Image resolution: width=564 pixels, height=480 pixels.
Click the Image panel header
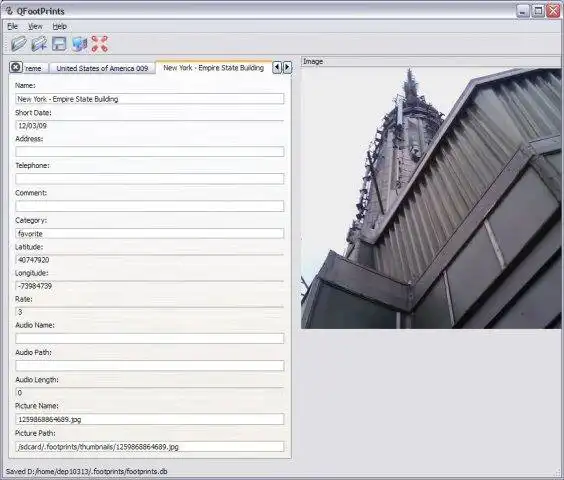click(431, 62)
